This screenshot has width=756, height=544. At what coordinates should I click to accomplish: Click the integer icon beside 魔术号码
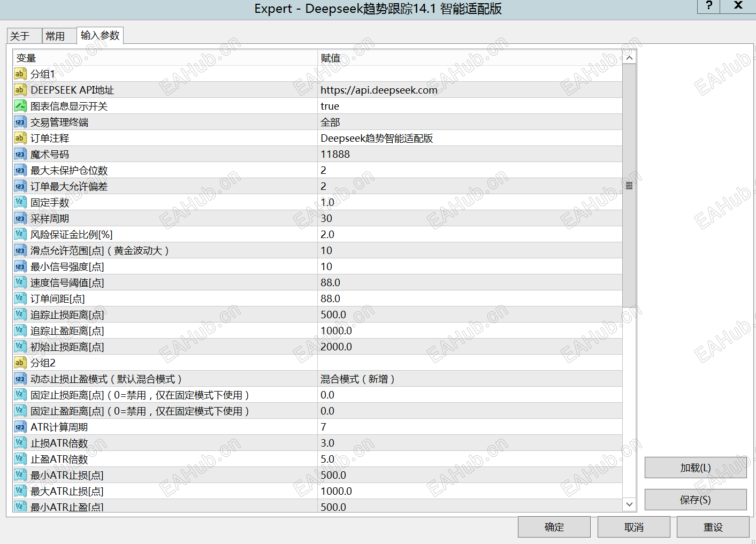20,154
